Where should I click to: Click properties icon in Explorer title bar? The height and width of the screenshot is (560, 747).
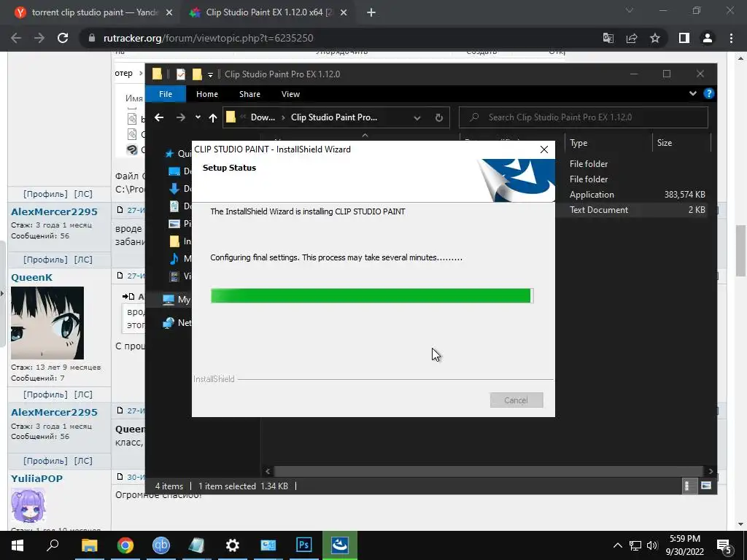click(181, 74)
